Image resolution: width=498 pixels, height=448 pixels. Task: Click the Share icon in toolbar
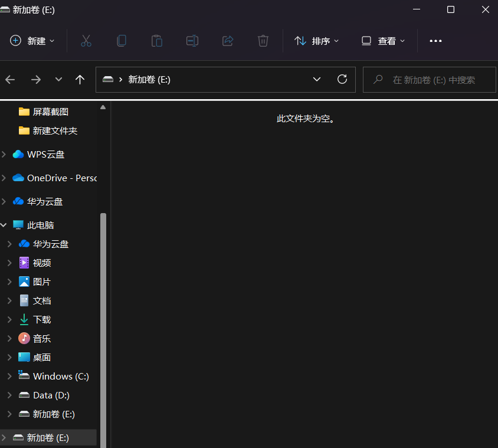228,41
